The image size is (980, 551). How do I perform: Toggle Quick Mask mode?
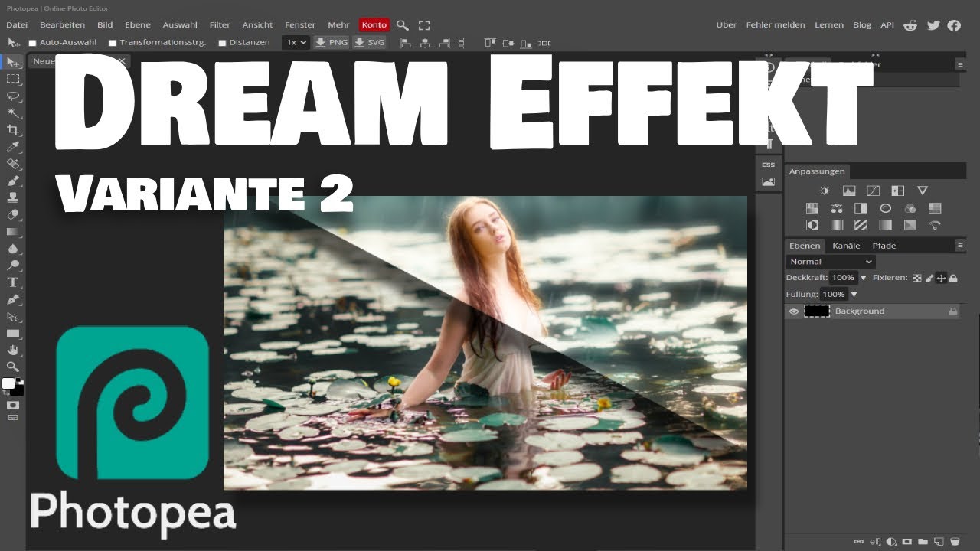(13, 404)
